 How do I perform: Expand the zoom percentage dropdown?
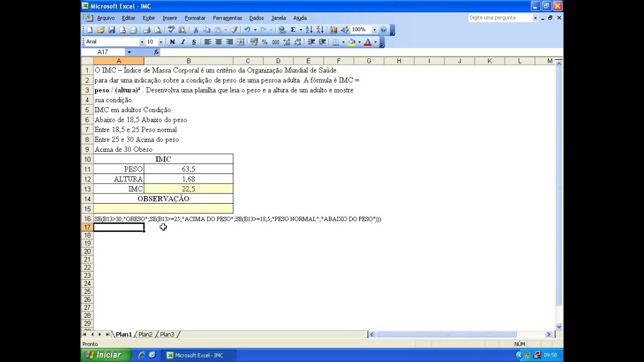(x=374, y=30)
